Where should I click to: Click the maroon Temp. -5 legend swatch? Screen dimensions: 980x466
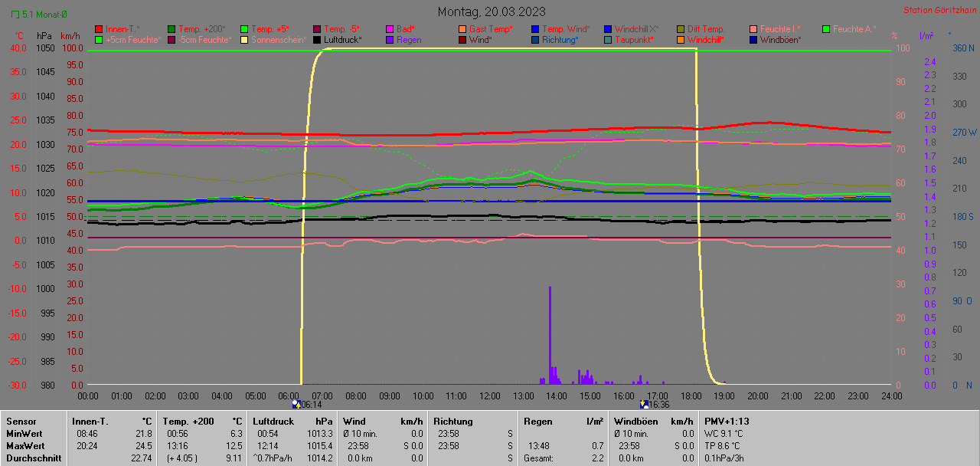[317, 29]
